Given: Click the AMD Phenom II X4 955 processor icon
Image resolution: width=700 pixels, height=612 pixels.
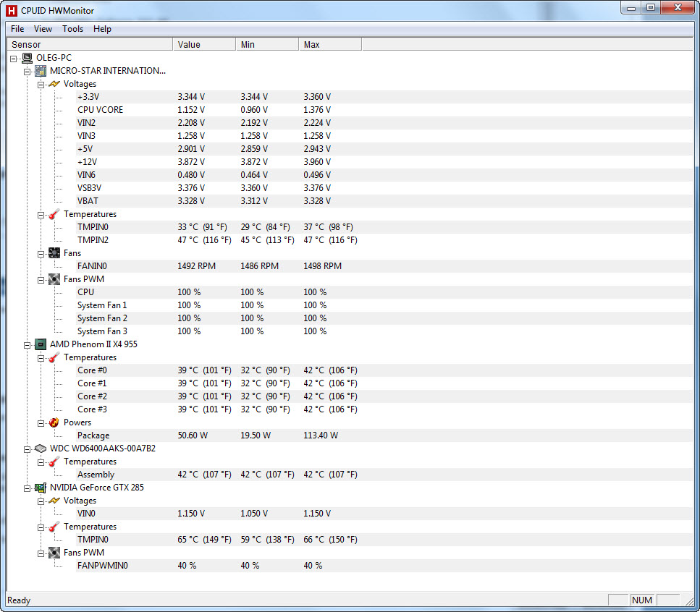Looking at the screenshot, I should 41,344.
